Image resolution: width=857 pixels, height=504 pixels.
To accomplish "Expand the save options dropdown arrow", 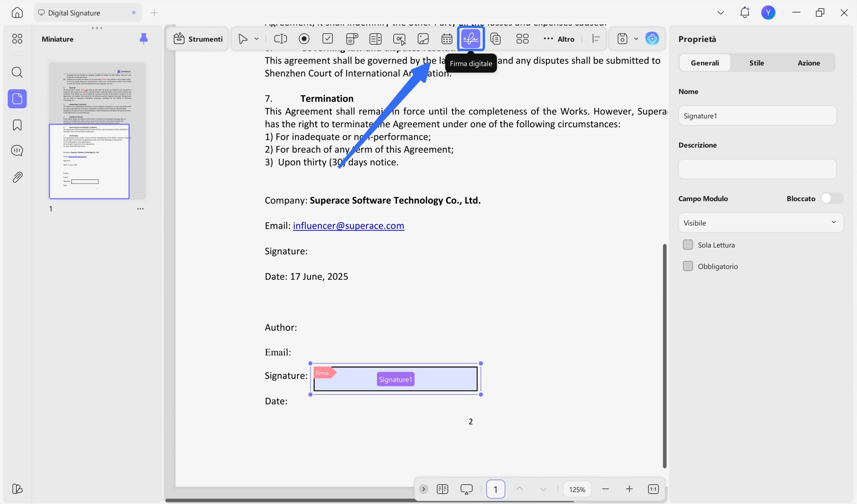I will (x=636, y=39).
